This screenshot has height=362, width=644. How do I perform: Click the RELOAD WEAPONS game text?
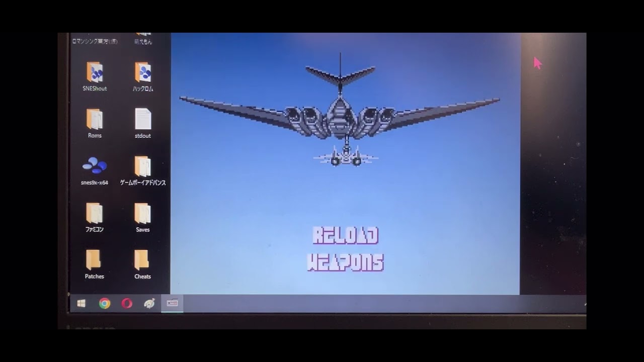346,249
